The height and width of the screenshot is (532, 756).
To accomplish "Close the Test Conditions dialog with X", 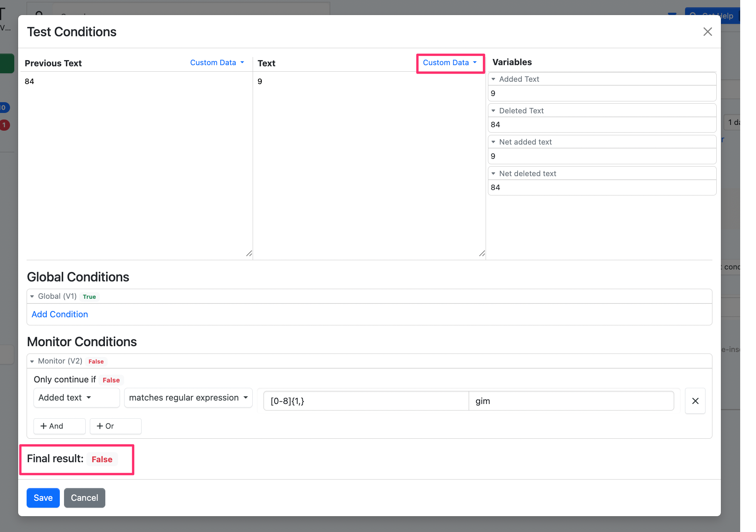I will [x=707, y=32].
